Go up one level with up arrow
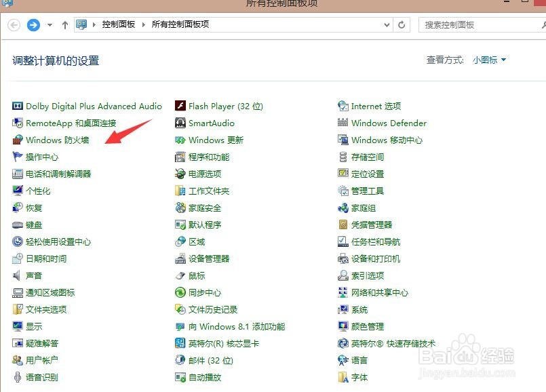The image size is (546, 392). point(64,24)
